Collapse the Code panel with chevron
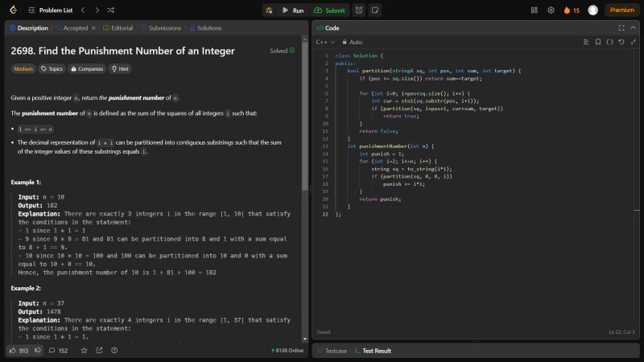This screenshot has width=644, height=362. click(x=632, y=27)
